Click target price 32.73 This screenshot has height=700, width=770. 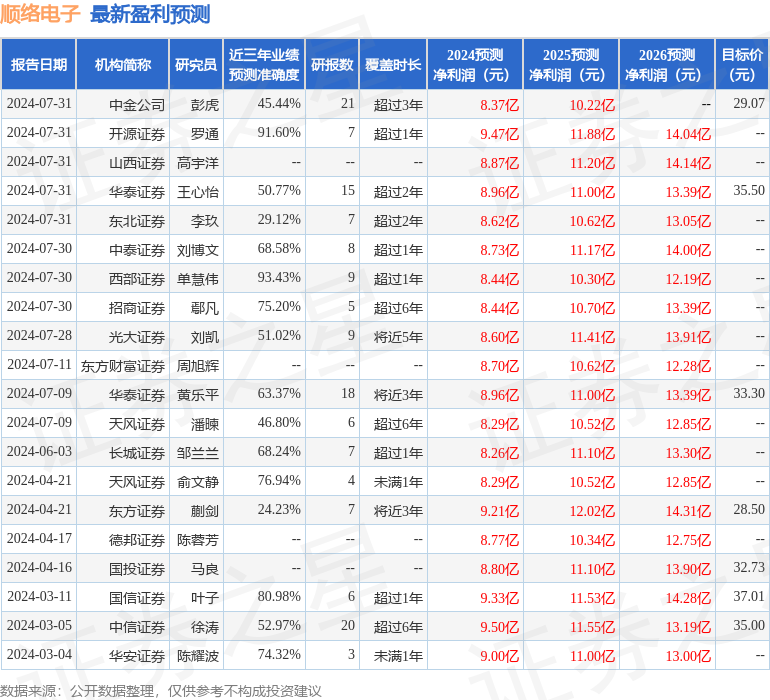(x=749, y=567)
